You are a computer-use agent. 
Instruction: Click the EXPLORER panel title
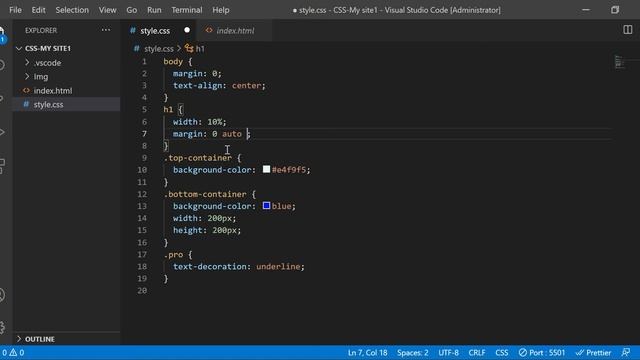point(41,30)
